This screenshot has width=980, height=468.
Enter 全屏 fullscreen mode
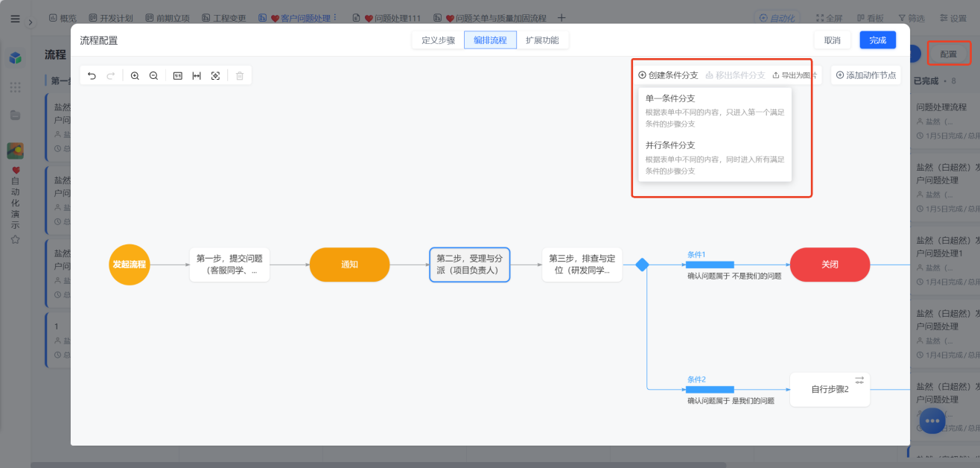click(x=829, y=18)
